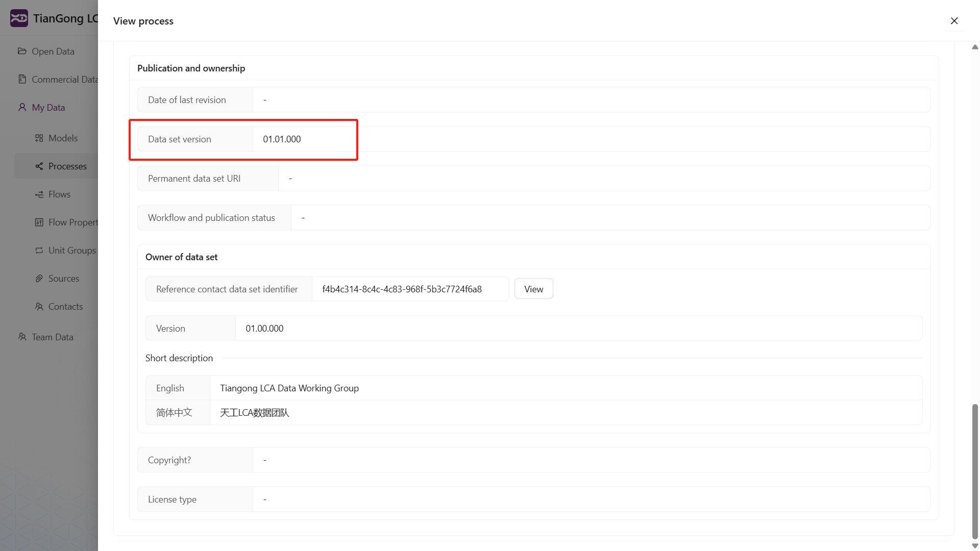Click the Unit Groups icon
980x551 pixels.
(x=39, y=251)
